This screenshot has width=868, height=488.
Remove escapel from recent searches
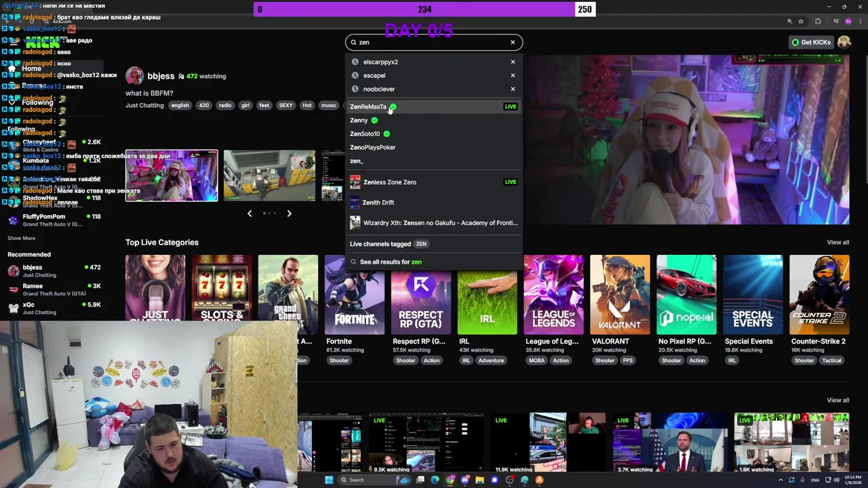pos(513,75)
